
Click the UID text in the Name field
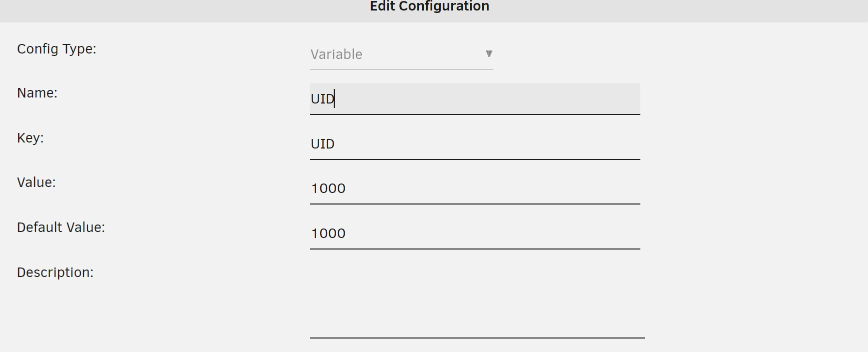tap(322, 99)
